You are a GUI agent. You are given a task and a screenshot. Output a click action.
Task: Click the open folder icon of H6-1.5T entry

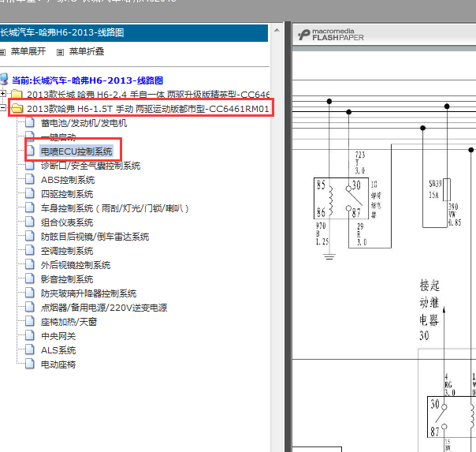coord(17,108)
